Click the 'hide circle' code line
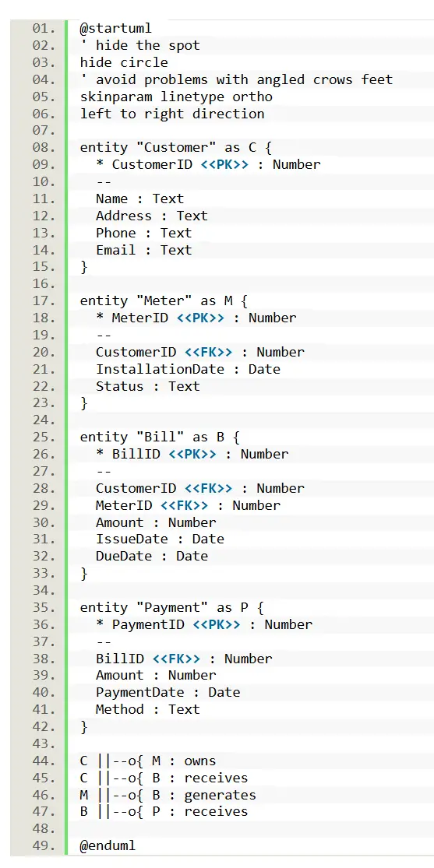The width and height of the screenshot is (434, 868). [124, 62]
